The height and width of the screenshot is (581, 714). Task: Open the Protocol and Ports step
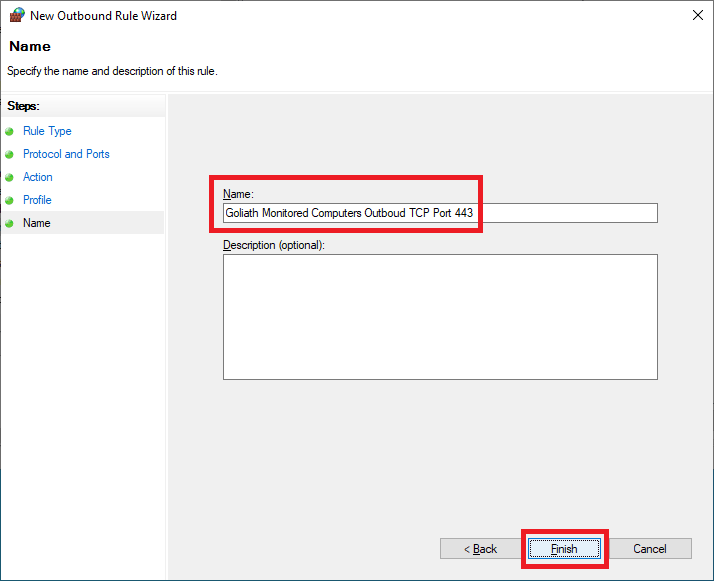[66, 154]
